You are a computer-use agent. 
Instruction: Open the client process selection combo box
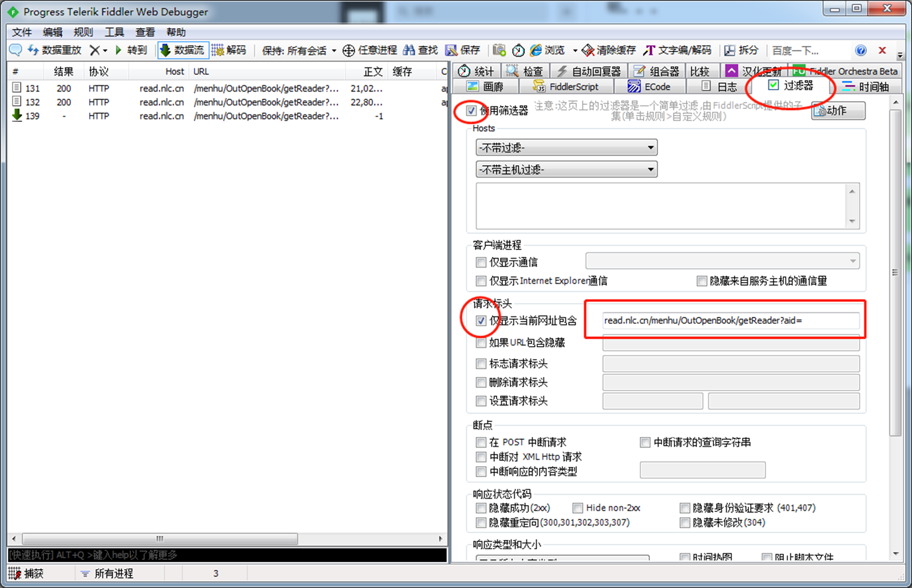(x=723, y=261)
